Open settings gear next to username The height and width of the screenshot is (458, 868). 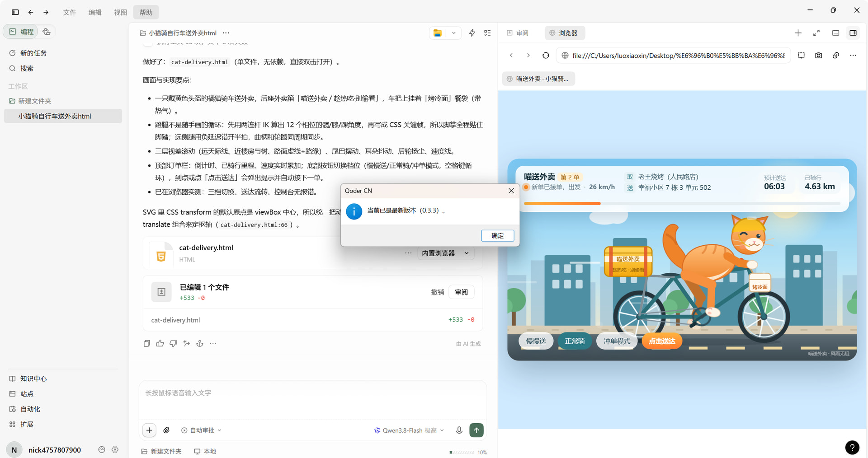(115, 450)
